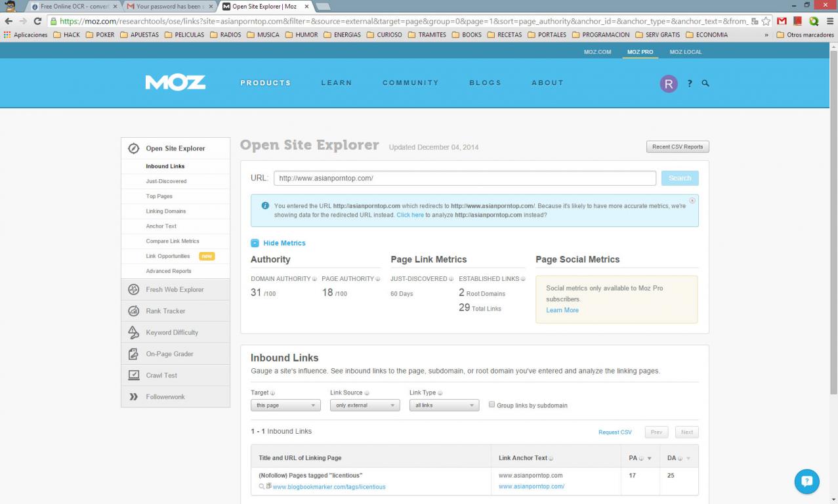Click the browser back arrow
The image size is (838, 504).
(x=9, y=21)
